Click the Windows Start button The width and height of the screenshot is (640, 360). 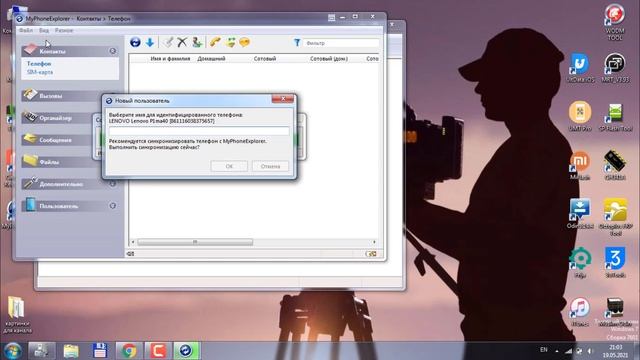point(13,351)
